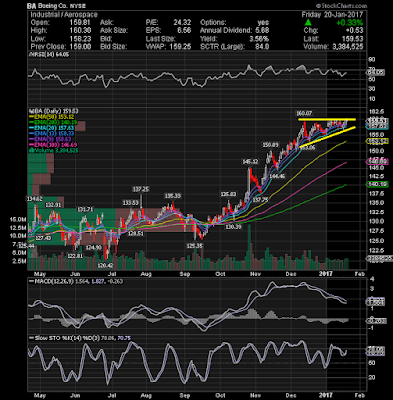Select the High value 160.30

(x=81, y=30)
